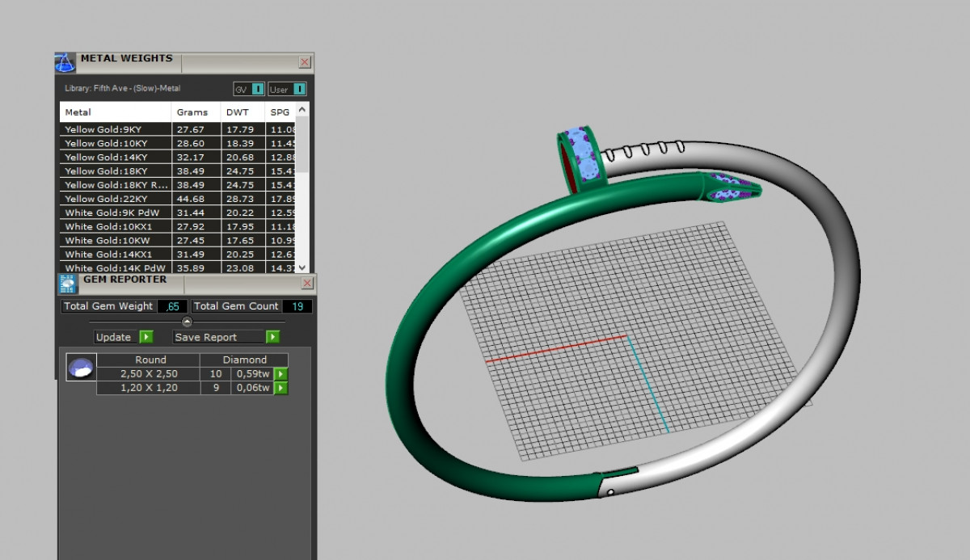Close the Metal Weights panel
Viewport: 970px width, 560px height.
click(x=304, y=62)
